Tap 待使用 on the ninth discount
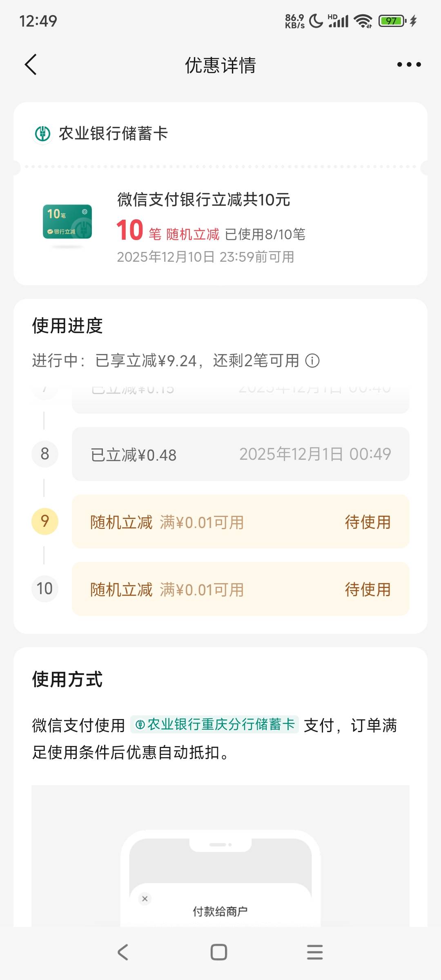441x980 pixels. [367, 522]
